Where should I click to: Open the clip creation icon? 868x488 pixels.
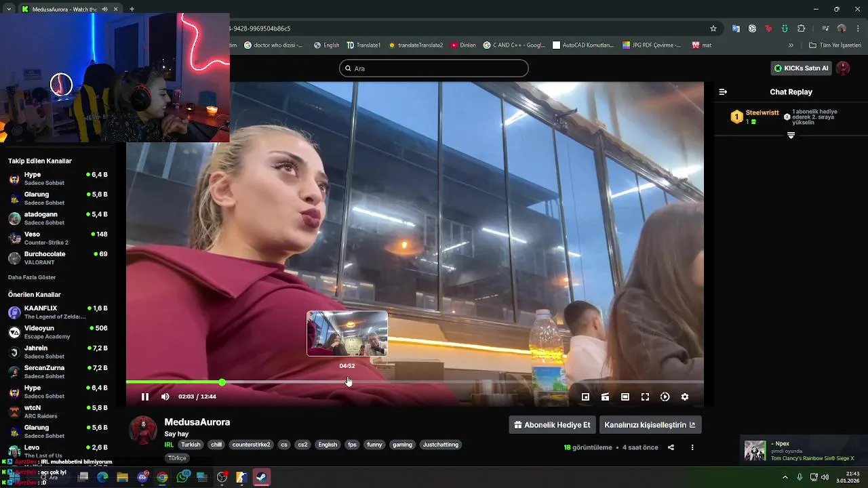(x=605, y=396)
